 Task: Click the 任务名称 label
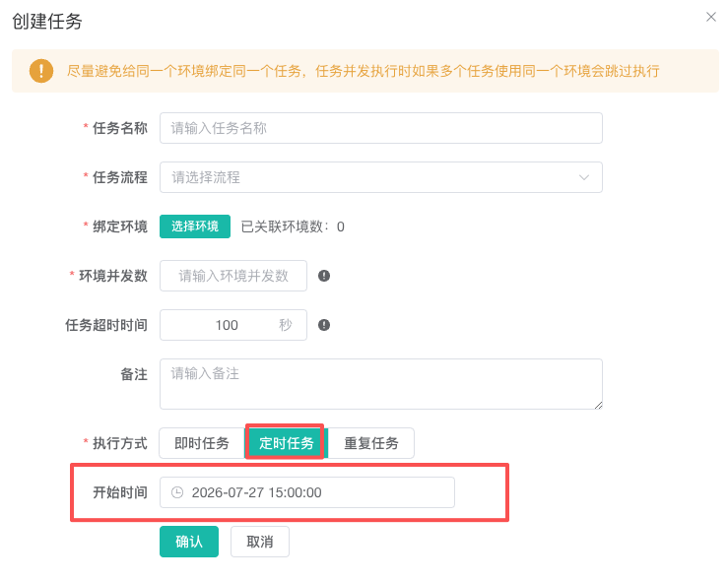(x=120, y=128)
